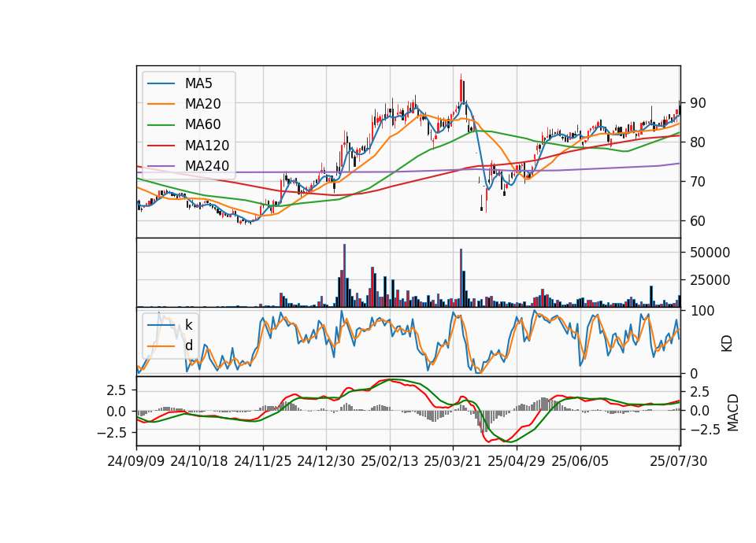Click the orange MA20 legend line sample
756x543 pixels.
tap(161, 104)
